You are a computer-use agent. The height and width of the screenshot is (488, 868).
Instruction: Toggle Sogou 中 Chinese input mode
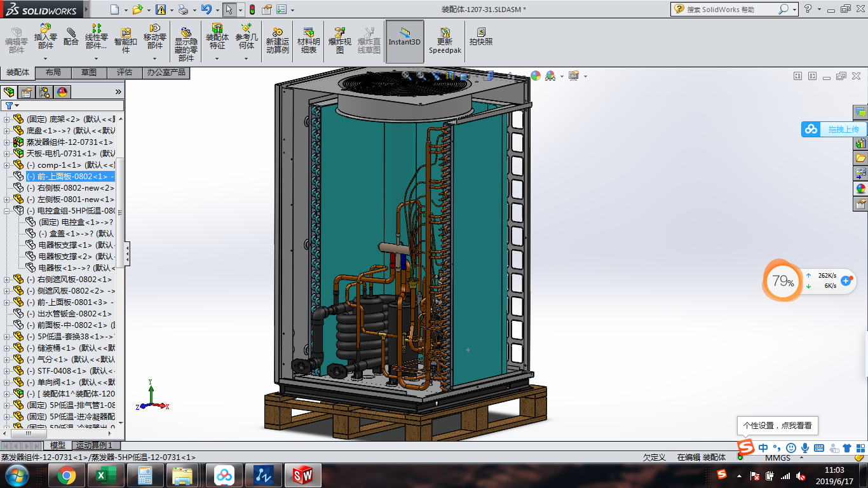(x=763, y=448)
